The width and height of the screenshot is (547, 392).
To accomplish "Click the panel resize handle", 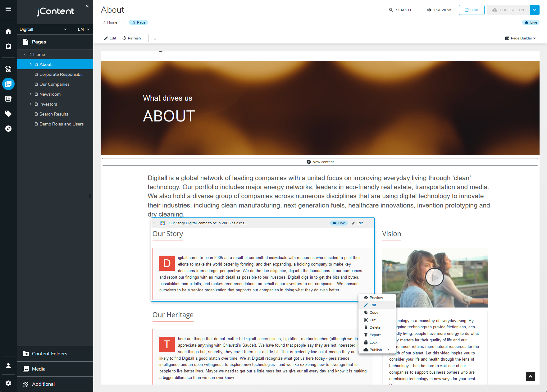I will coord(90,196).
